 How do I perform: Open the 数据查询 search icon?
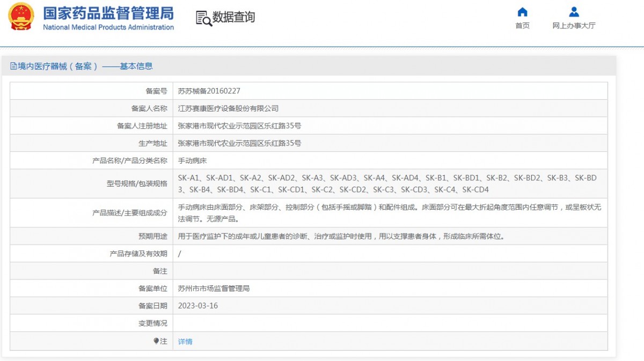pos(203,18)
